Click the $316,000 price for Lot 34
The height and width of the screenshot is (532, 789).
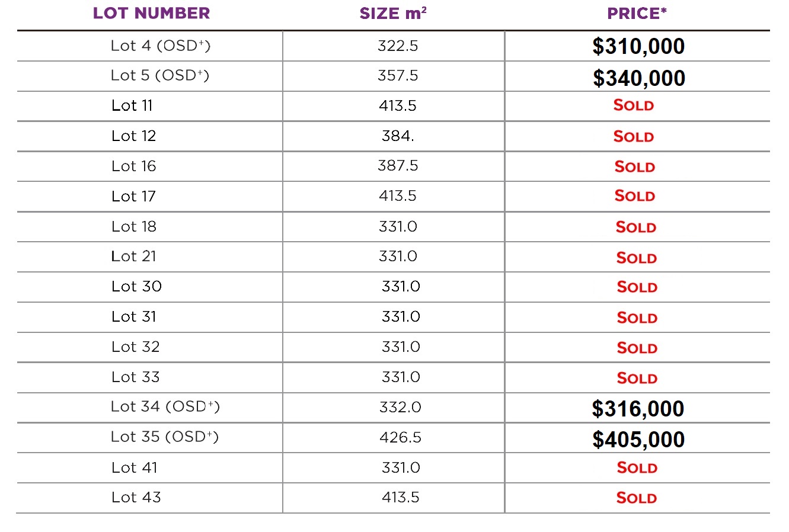point(638,409)
